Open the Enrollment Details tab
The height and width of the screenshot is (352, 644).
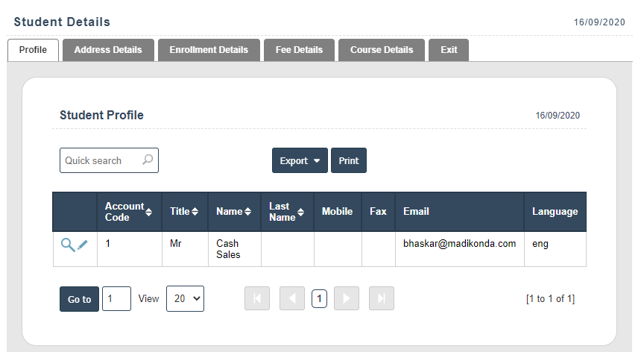click(x=209, y=50)
